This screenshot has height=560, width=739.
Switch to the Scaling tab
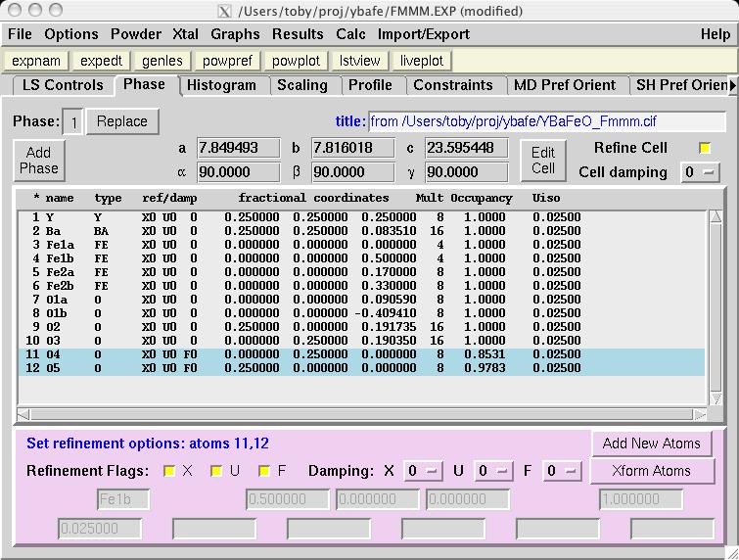point(302,85)
